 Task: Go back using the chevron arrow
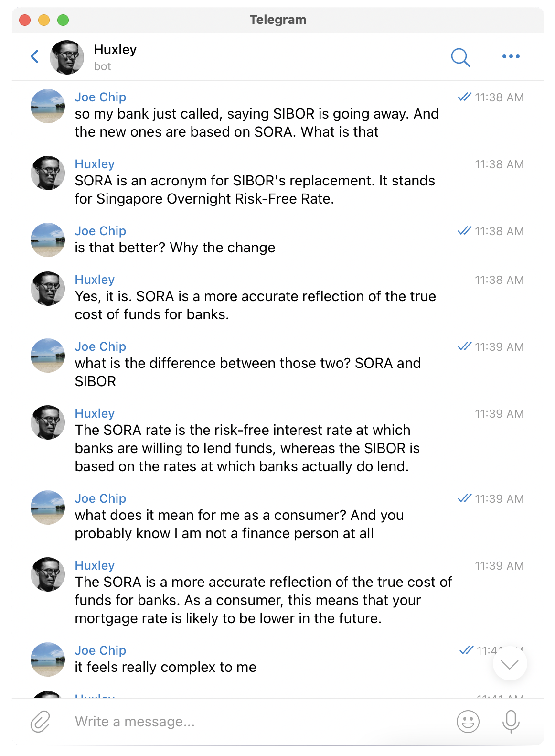[35, 56]
